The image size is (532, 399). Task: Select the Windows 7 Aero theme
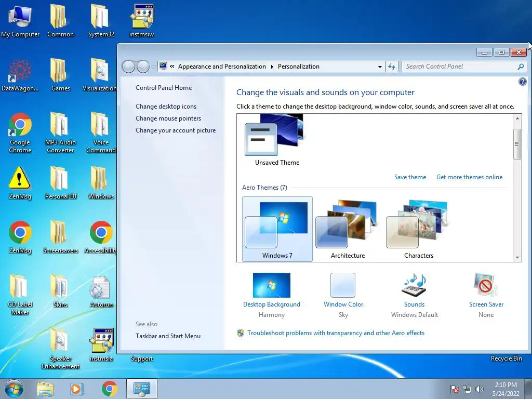pyautogui.click(x=277, y=229)
